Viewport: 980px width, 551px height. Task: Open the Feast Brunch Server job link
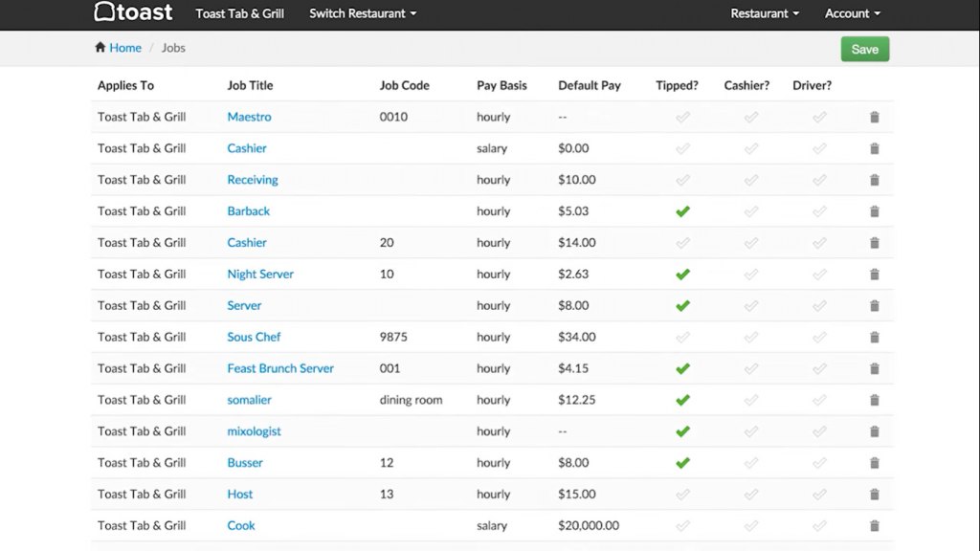coord(280,368)
